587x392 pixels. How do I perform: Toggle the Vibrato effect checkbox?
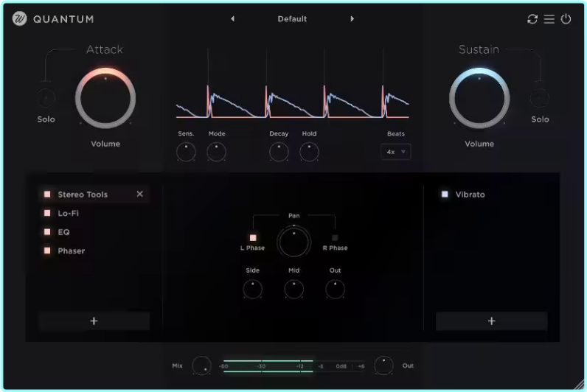tap(445, 195)
